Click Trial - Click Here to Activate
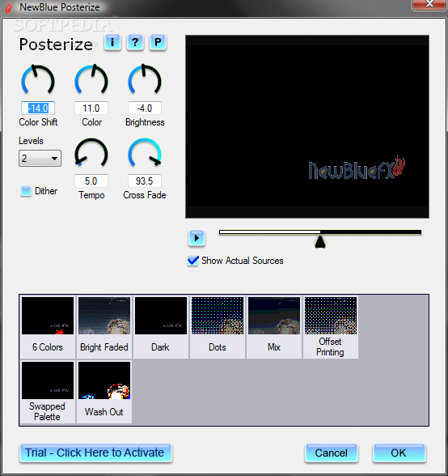The height and width of the screenshot is (476, 448). coord(95,453)
